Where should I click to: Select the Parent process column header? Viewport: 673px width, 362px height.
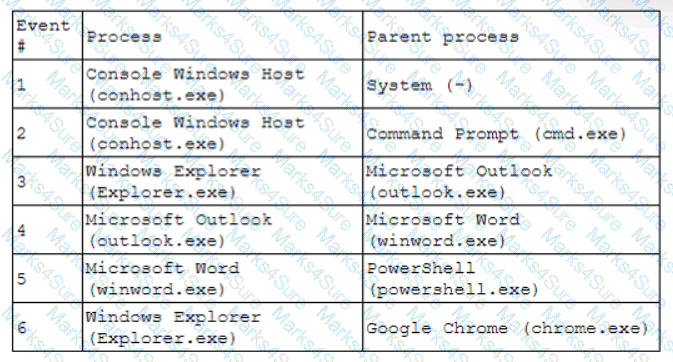point(511,35)
